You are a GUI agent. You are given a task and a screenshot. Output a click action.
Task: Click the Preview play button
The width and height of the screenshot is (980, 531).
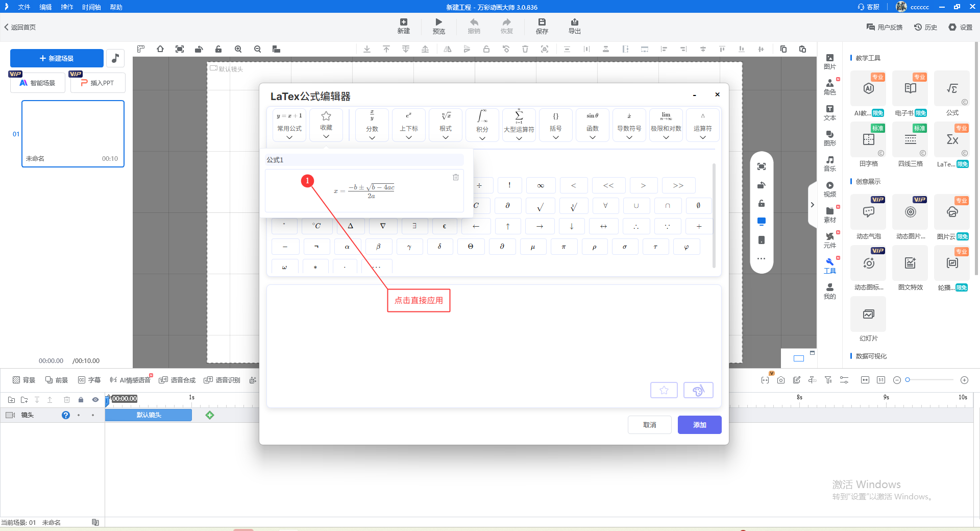point(438,26)
